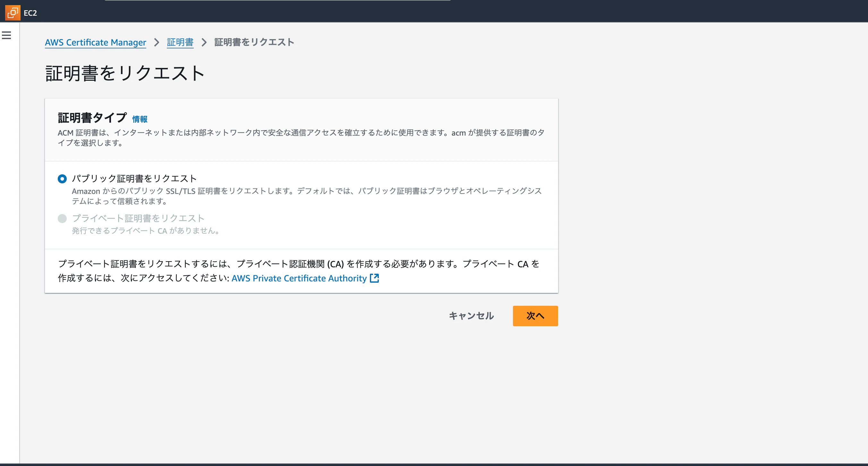This screenshot has height=466, width=868.
Task: Open the 情報 info link beside 証明書タイプ
Action: click(x=140, y=119)
